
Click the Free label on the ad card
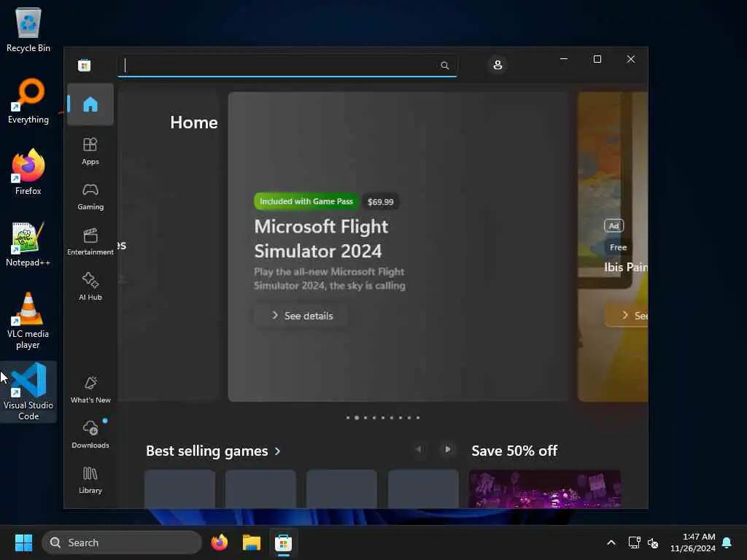(618, 247)
